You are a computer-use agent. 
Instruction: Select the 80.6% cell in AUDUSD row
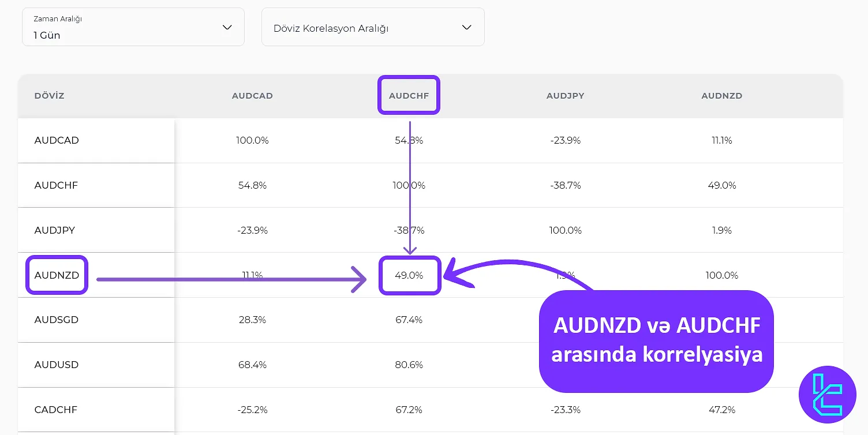(x=409, y=365)
